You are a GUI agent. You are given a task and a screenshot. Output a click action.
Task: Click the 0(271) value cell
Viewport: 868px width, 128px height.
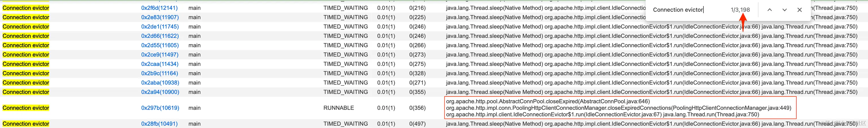tap(417, 83)
